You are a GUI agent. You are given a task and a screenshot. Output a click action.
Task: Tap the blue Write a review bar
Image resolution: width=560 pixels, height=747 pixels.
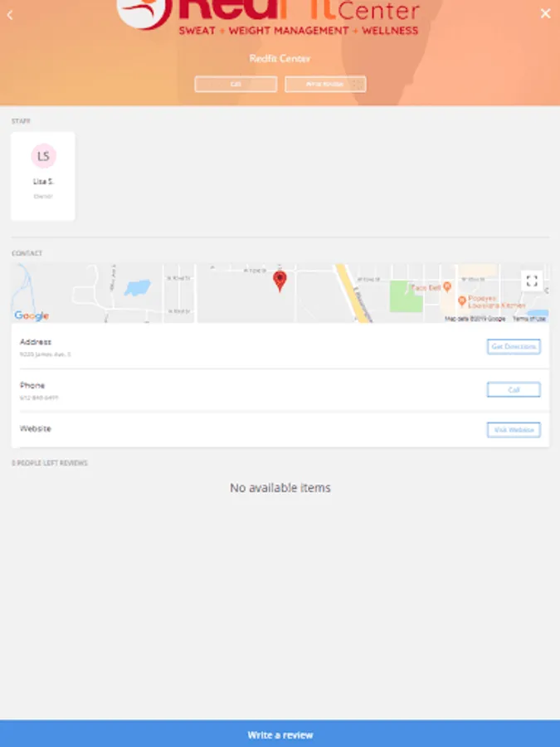point(280,734)
